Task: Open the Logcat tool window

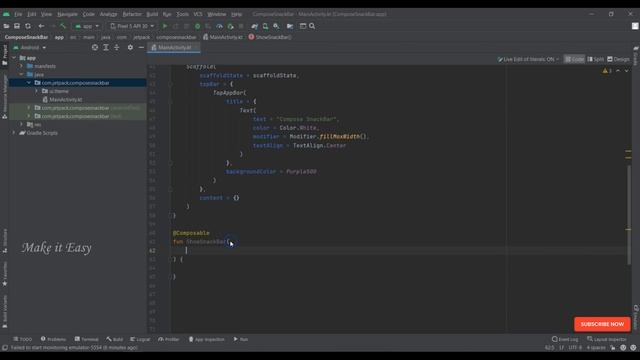Action: pyautogui.click(x=140, y=339)
